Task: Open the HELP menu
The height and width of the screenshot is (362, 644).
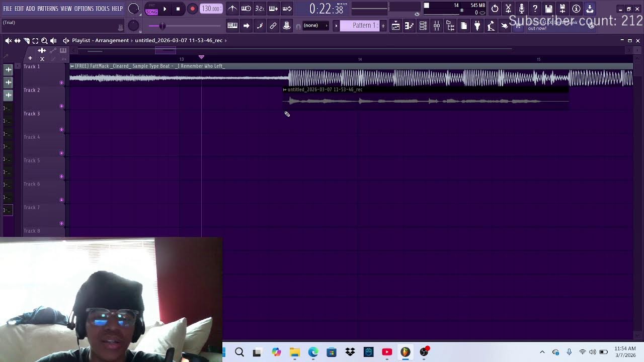Action: pyautogui.click(x=117, y=9)
